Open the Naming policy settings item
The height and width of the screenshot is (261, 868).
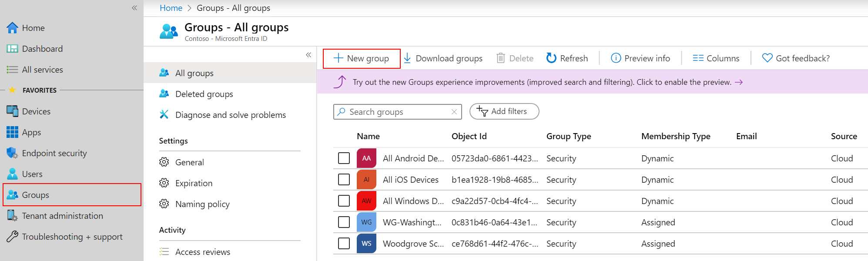point(230,204)
